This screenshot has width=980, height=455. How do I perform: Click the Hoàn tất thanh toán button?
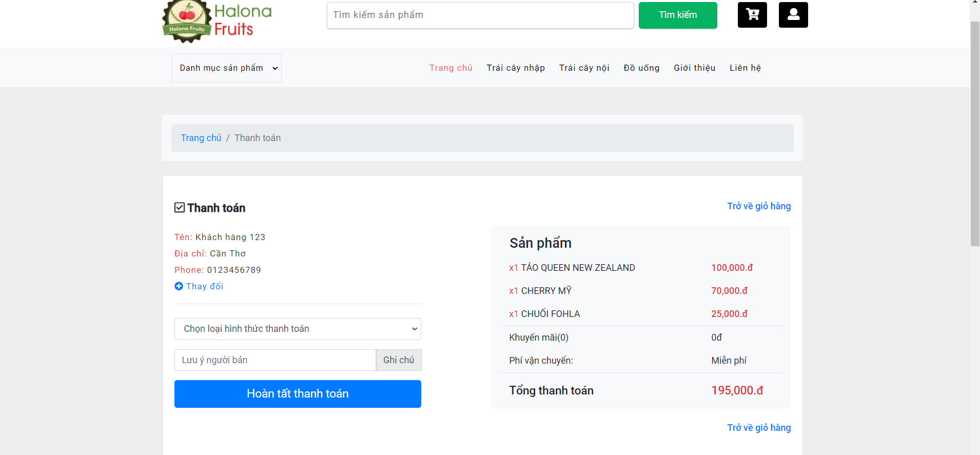[298, 394]
